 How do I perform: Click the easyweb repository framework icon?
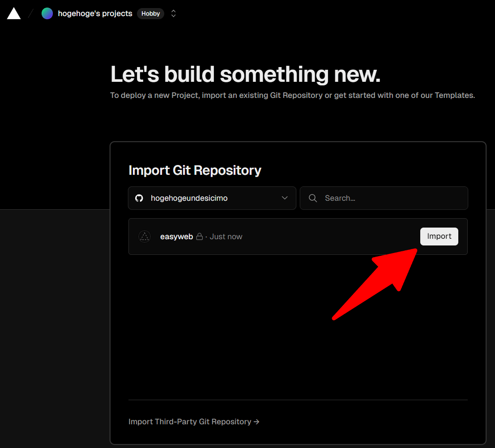145,237
